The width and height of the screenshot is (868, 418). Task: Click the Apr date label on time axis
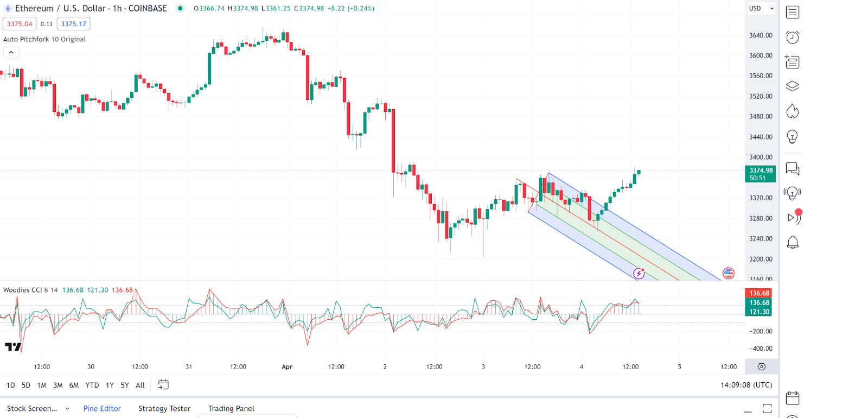pos(287,367)
